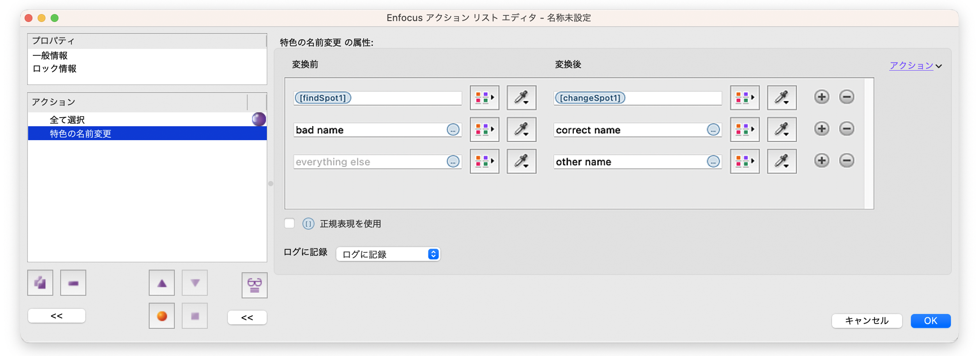
Task: Use eyedropper for other name field
Action: click(x=782, y=161)
